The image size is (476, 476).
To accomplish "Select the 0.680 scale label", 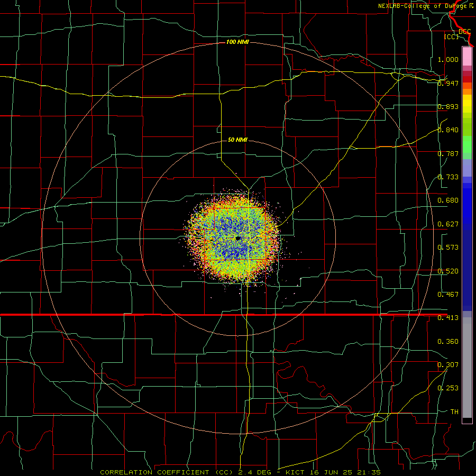I will click(448, 200).
